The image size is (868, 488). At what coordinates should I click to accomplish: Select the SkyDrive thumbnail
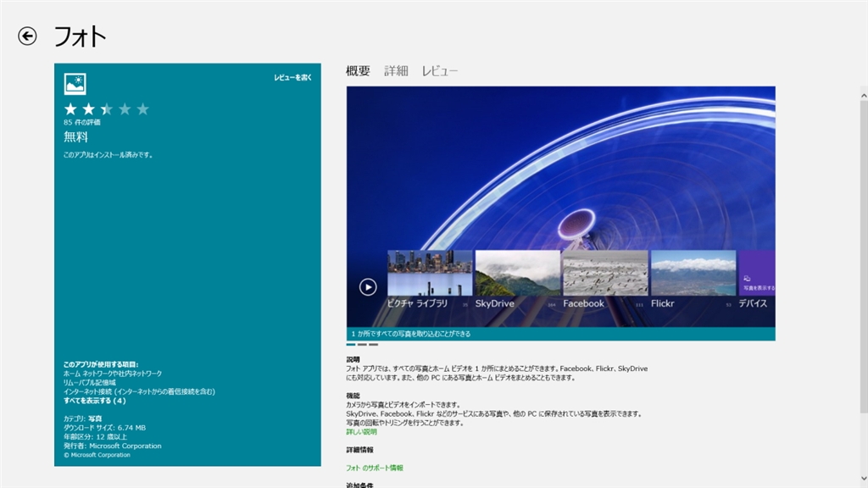518,274
